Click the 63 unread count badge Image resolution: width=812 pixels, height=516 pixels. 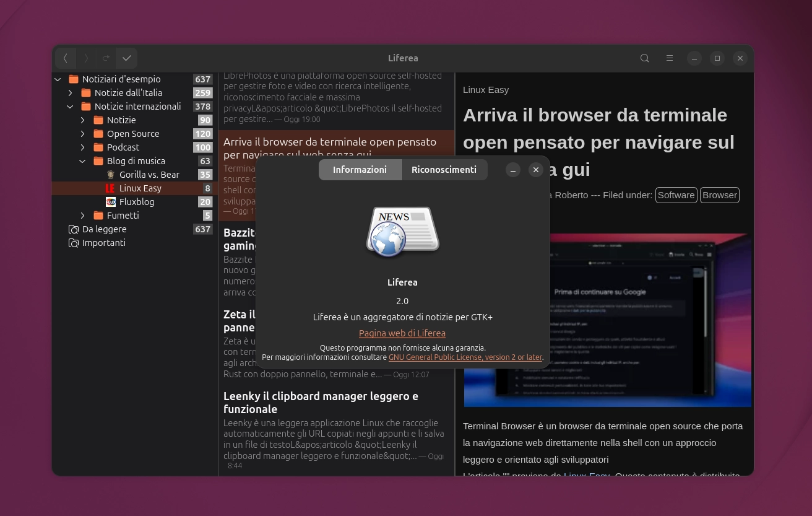pyautogui.click(x=205, y=161)
